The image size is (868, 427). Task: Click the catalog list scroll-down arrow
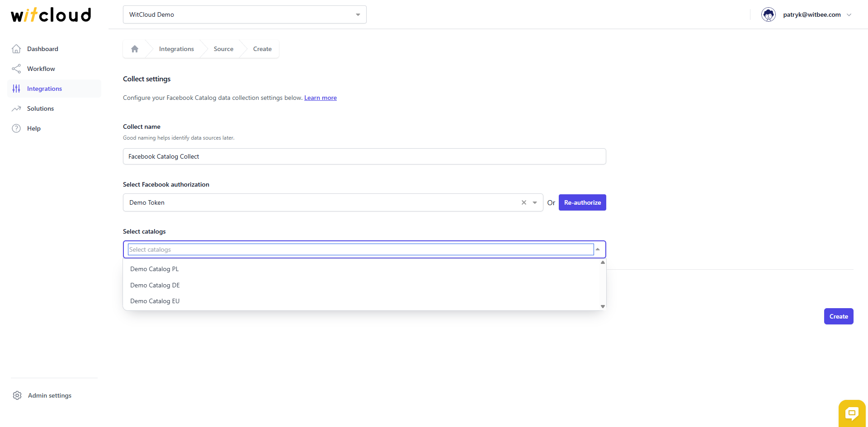click(603, 306)
